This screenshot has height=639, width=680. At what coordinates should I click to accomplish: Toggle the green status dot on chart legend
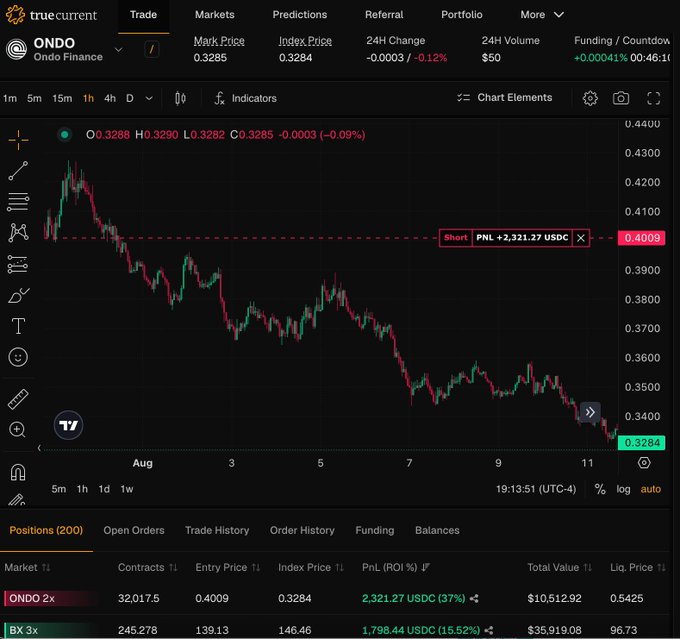pos(65,134)
